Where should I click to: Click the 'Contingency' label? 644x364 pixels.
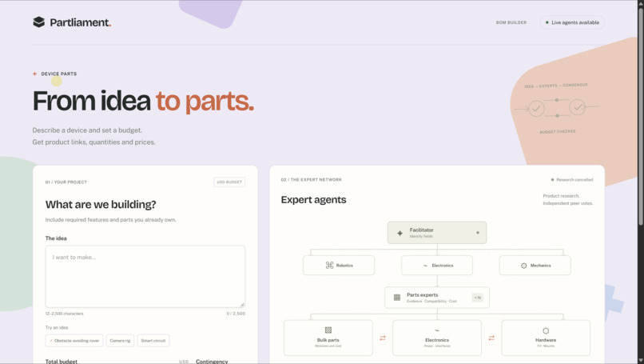click(x=212, y=362)
